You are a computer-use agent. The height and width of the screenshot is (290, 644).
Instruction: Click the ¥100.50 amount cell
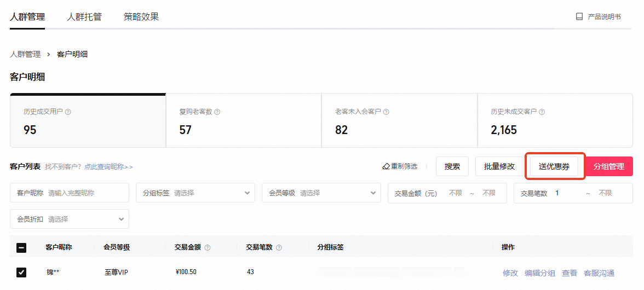185,272
